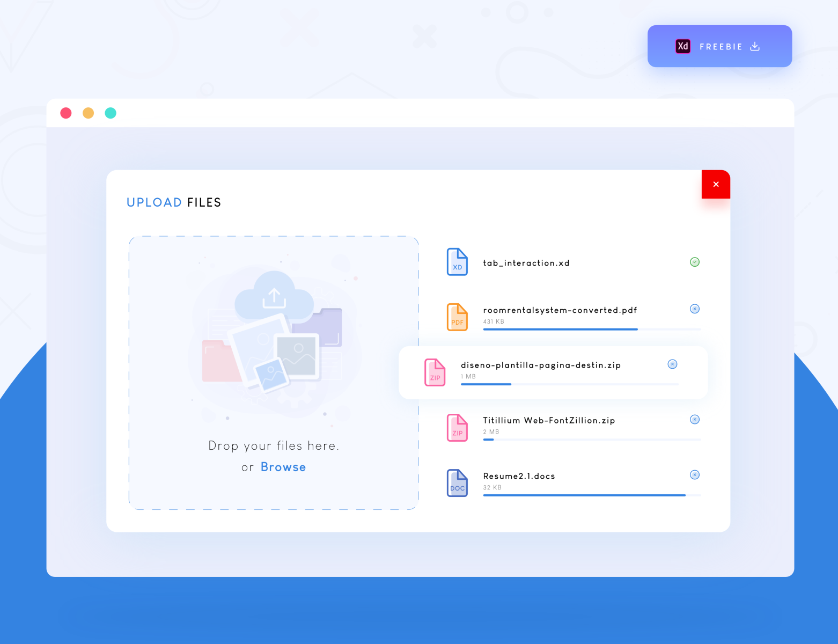This screenshot has height=644, width=838.
Task: Cancel the diseno-plantilla-pagina-destin.zip upload
Action: click(673, 364)
